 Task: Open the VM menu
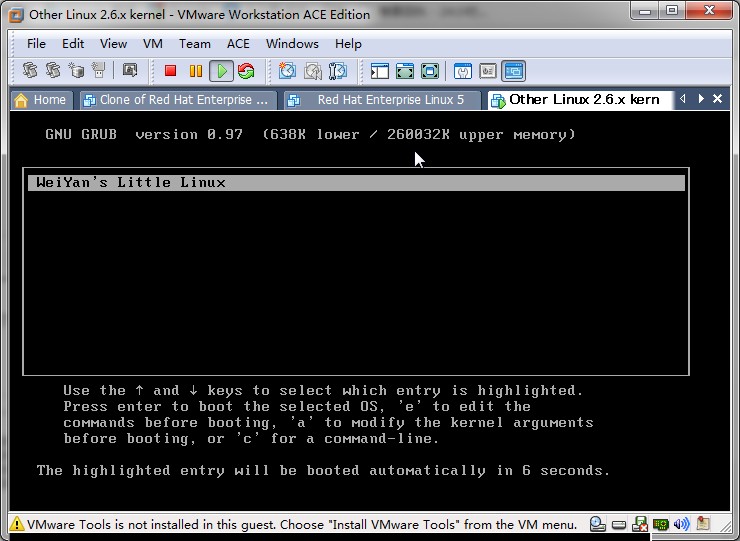tap(152, 44)
